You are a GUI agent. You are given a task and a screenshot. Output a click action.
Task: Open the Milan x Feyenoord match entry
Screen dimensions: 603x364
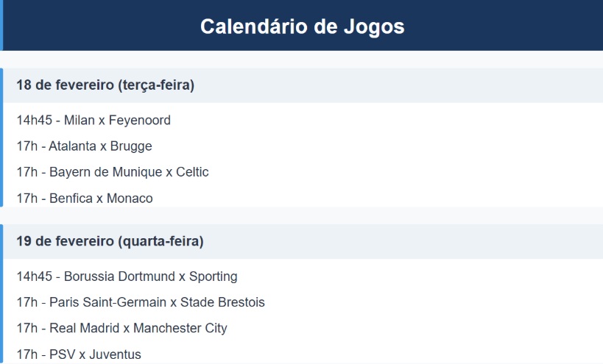[x=94, y=121]
